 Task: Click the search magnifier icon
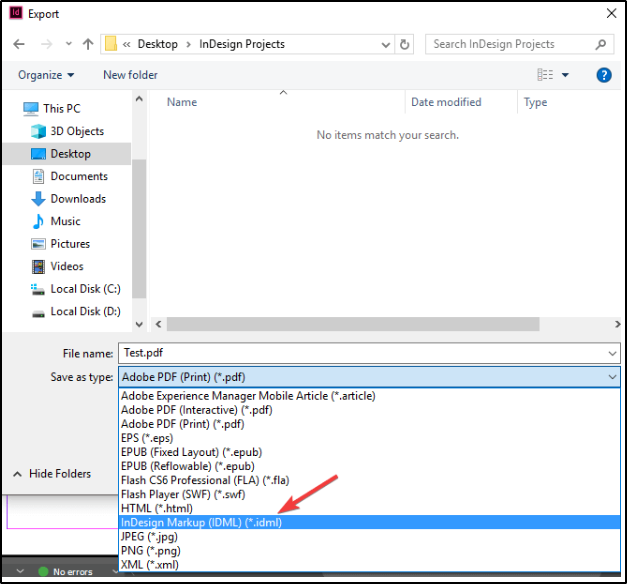pos(600,44)
